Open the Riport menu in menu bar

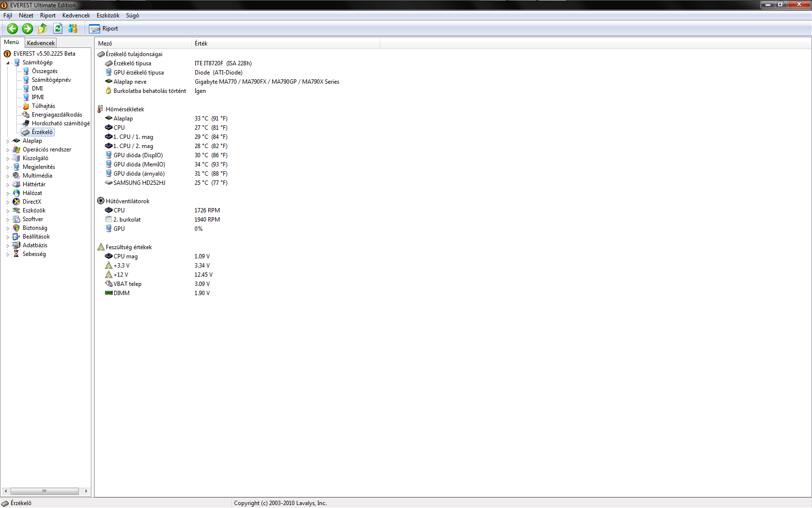pyautogui.click(x=48, y=15)
